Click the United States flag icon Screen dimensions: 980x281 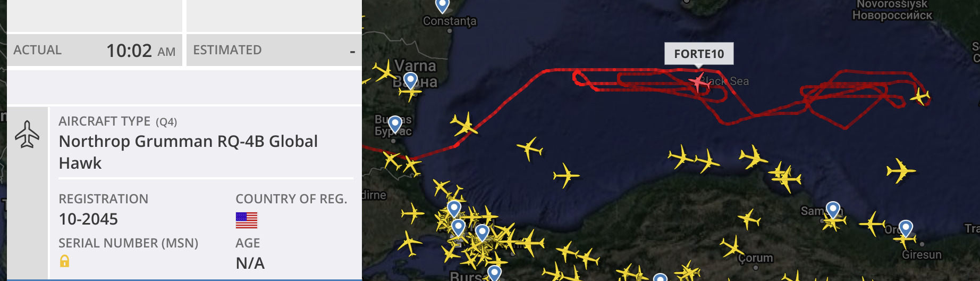point(247,220)
